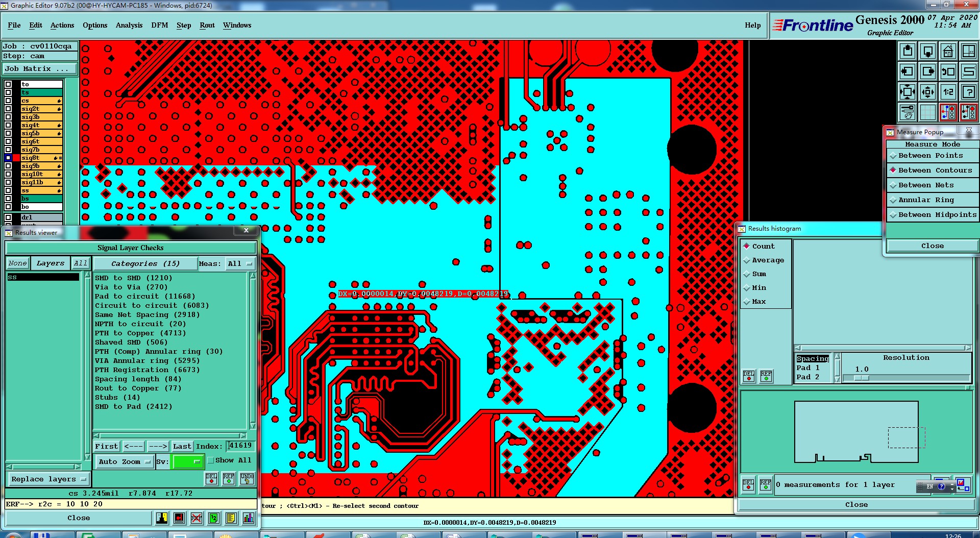This screenshot has height=538, width=980.
Task: Open the Replace layers dropdown
Action: click(x=48, y=479)
